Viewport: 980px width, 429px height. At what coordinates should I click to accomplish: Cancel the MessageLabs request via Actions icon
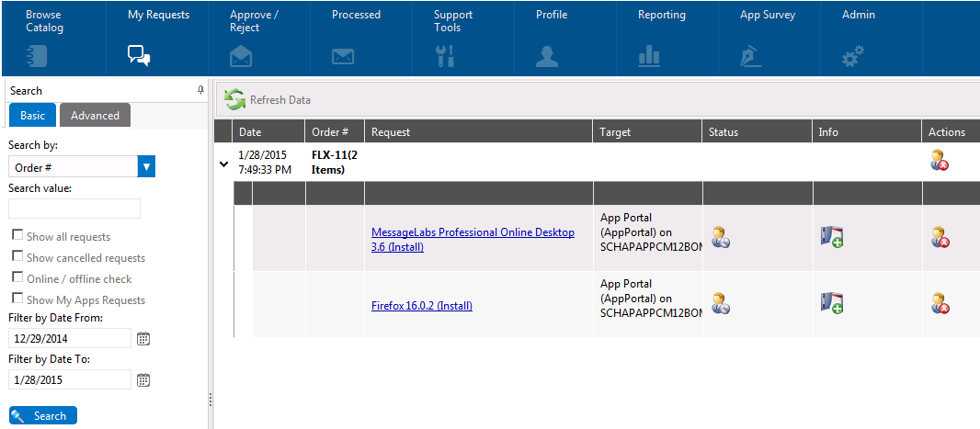coord(940,237)
